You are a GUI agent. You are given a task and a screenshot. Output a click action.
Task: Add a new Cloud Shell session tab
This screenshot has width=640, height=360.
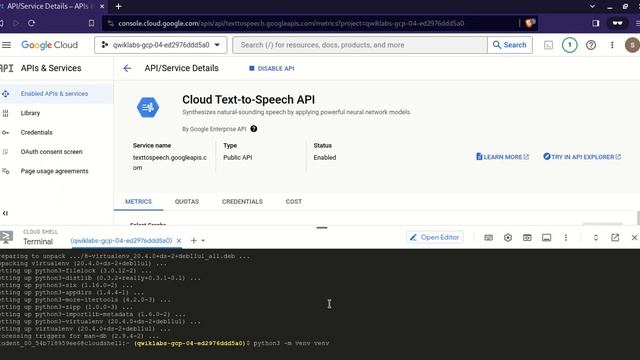[193, 241]
